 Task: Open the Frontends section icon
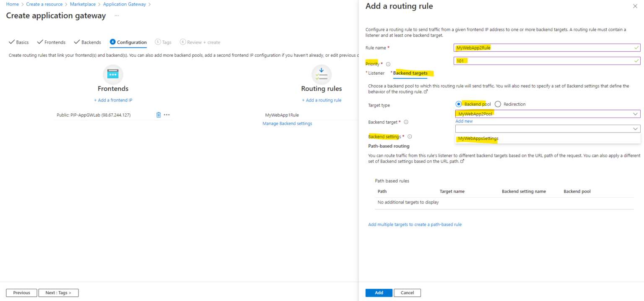click(113, 74)
